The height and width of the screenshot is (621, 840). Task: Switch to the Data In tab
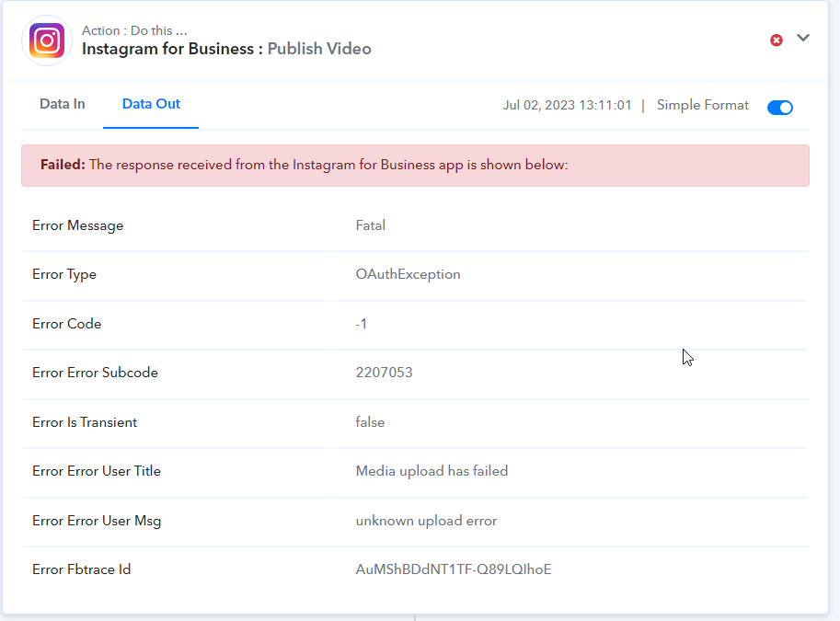point(63,104)
